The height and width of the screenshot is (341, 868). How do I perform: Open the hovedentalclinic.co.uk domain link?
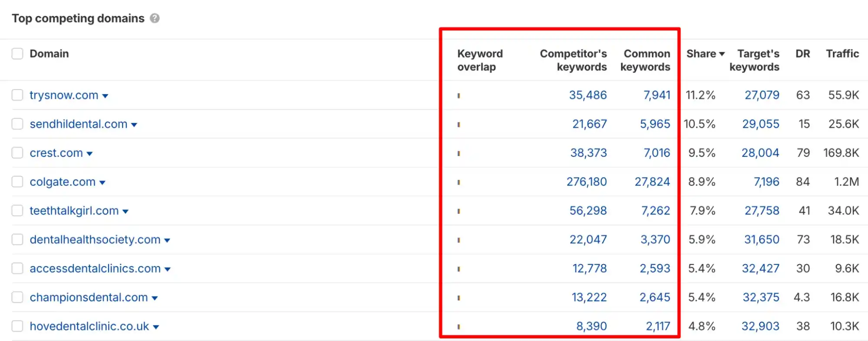[89, 326]
